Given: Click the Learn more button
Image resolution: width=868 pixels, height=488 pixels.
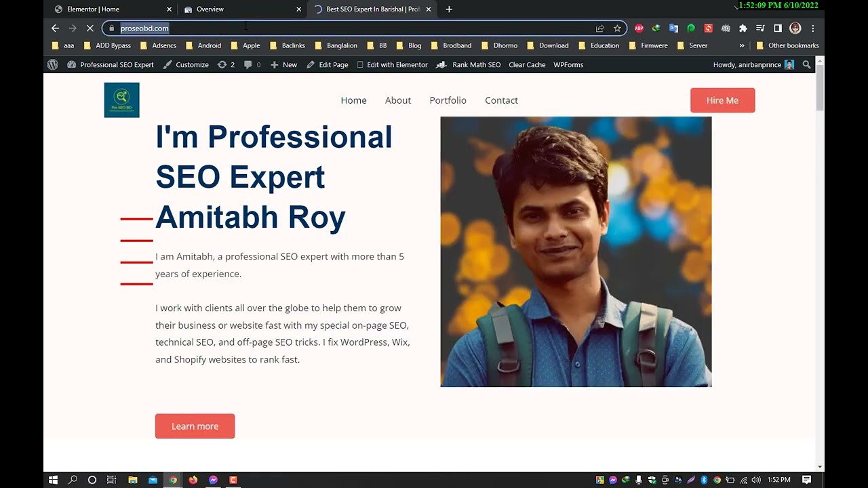Looking at the screenshot, I should pos(195,426).
